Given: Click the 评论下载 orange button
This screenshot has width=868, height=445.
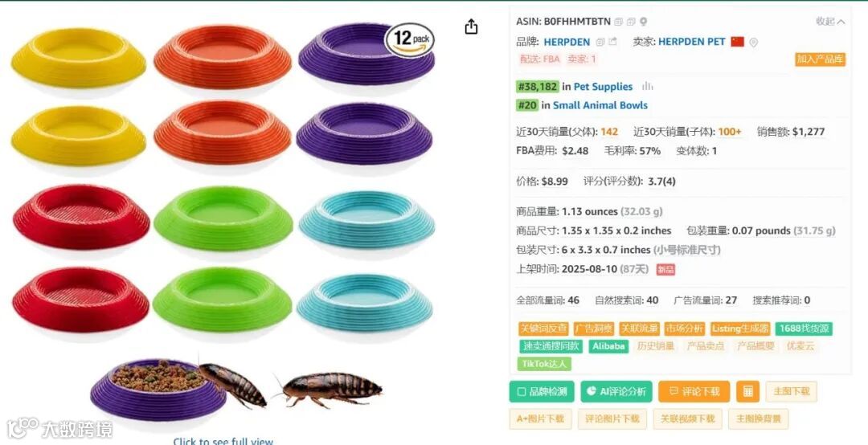Looking at the screenshot, I should pos(694,391).
